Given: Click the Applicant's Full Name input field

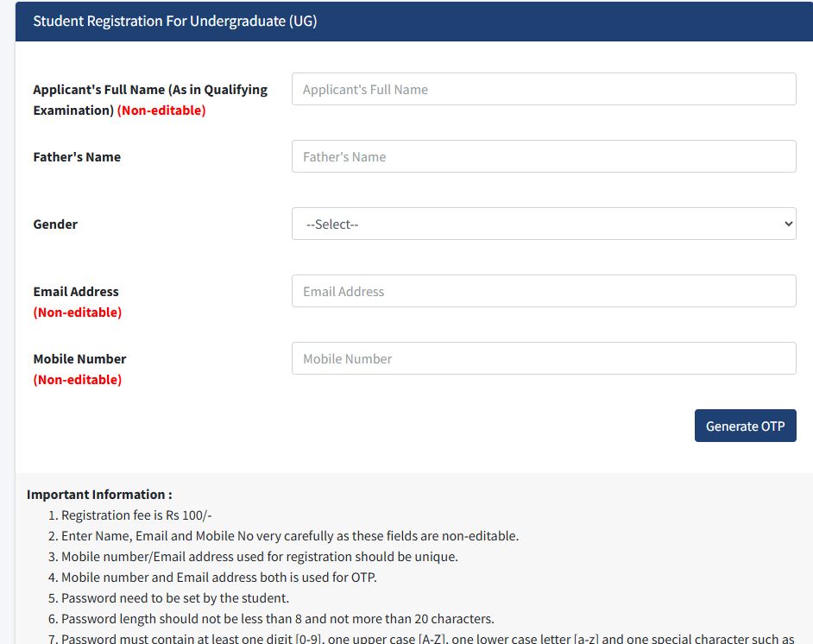Looking at the screenshot, I should pyautogui.click(x=544, y=89).
